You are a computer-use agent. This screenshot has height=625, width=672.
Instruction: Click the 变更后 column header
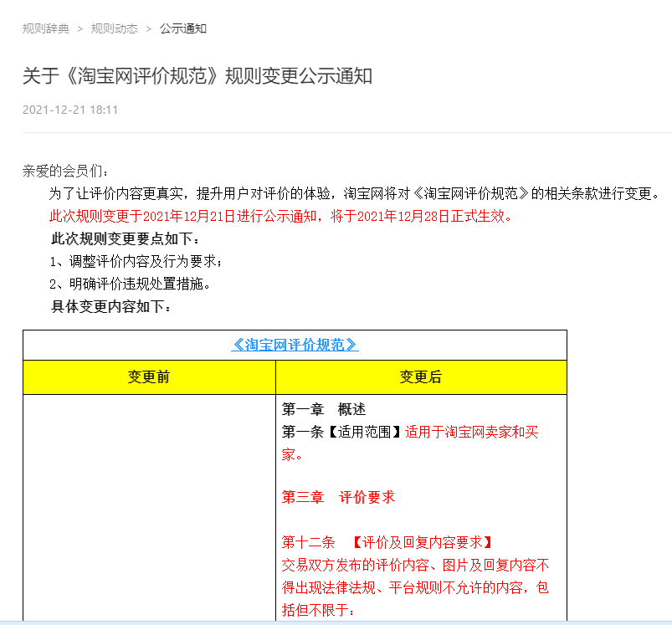pos(421,377)
